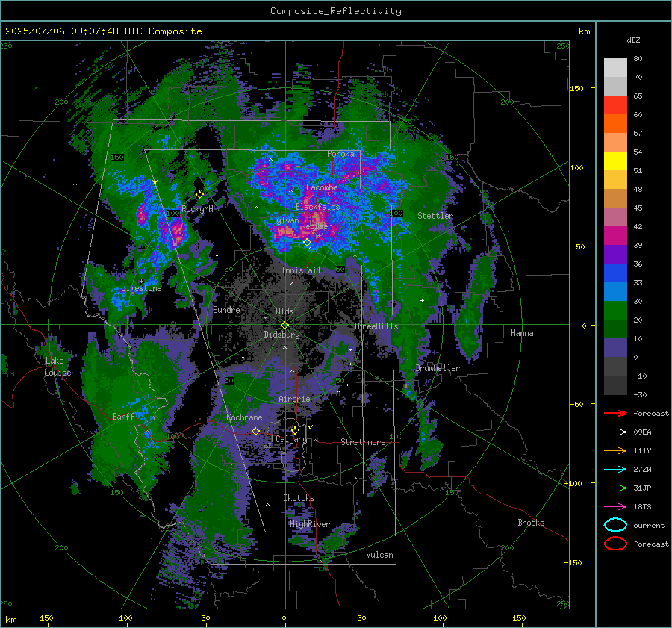Screen dimensions: 672x628
Task: Click the Innisfail city label
Action: (x=302, y=270)
